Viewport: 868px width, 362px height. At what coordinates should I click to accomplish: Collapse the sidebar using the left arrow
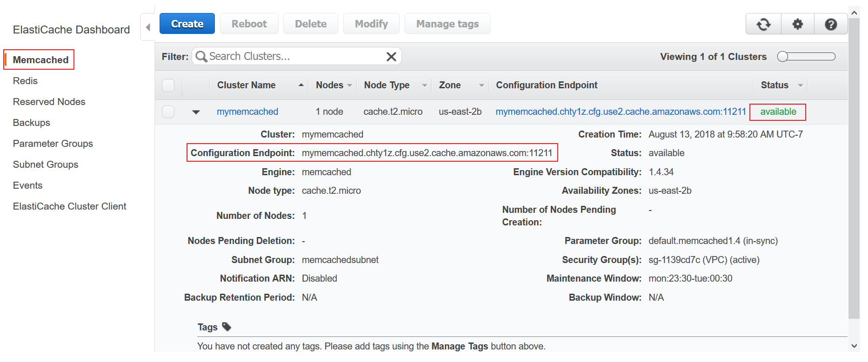tap(148, 27)
